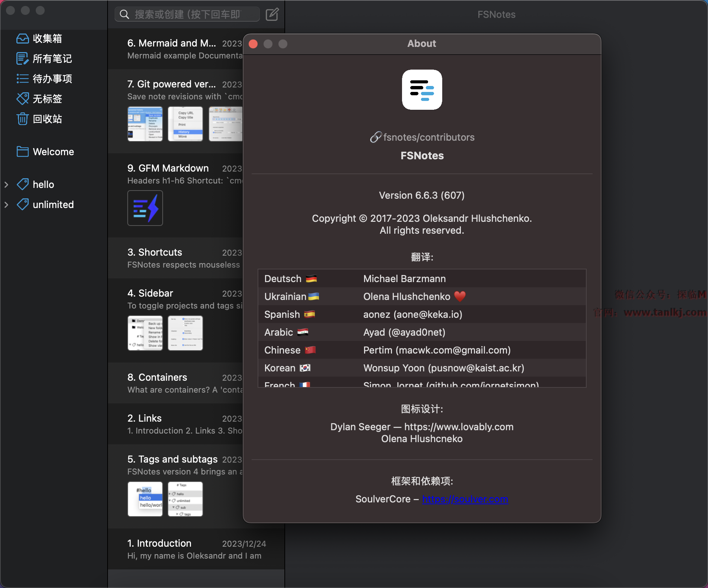Image resolution: width=708 pixels, height=588 pixels.
Task: Select the Korean translator row
Action: click(x=422, y=368)
